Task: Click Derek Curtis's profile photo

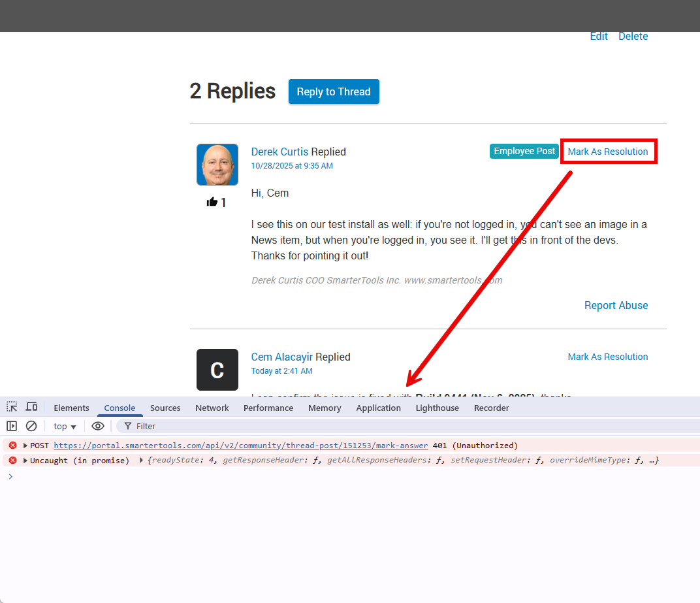Action: 217,165
